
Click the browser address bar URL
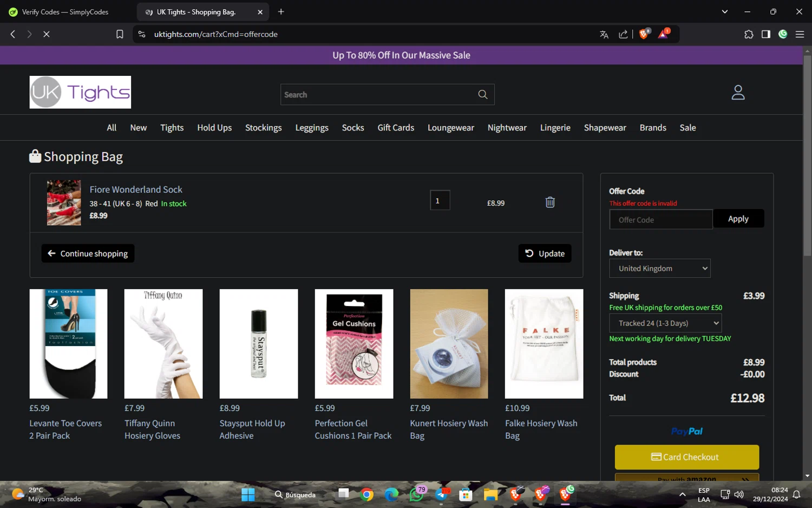coord(215,34)
